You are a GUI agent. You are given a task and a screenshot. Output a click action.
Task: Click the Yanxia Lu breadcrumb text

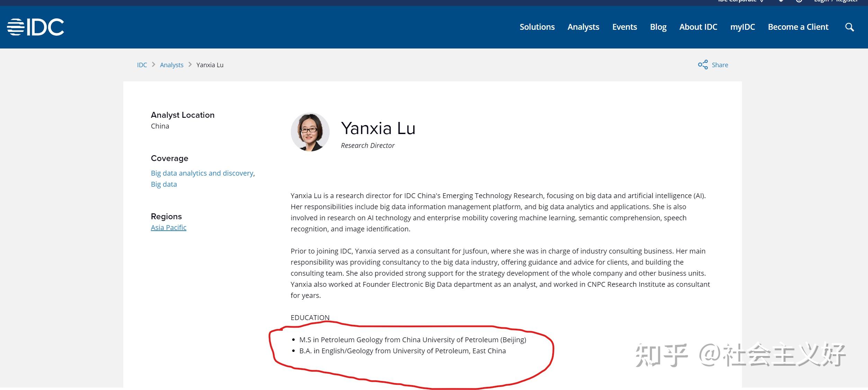click(x=210, y=65)
